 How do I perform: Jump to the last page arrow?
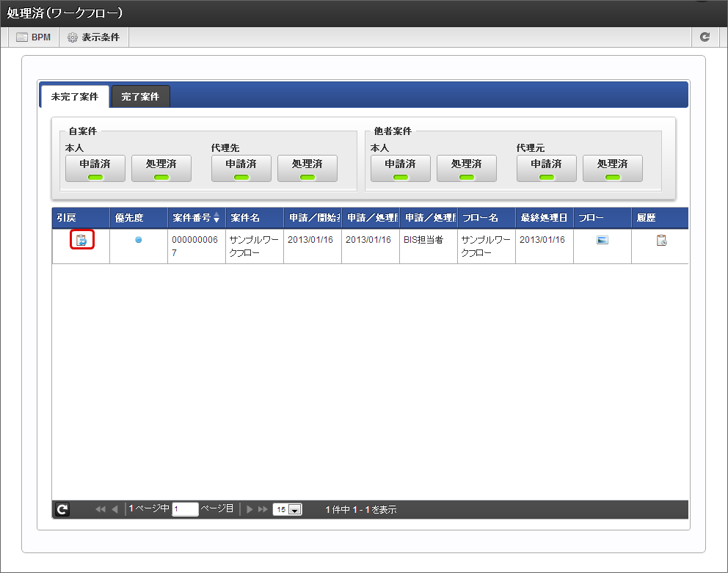[263, 509]
